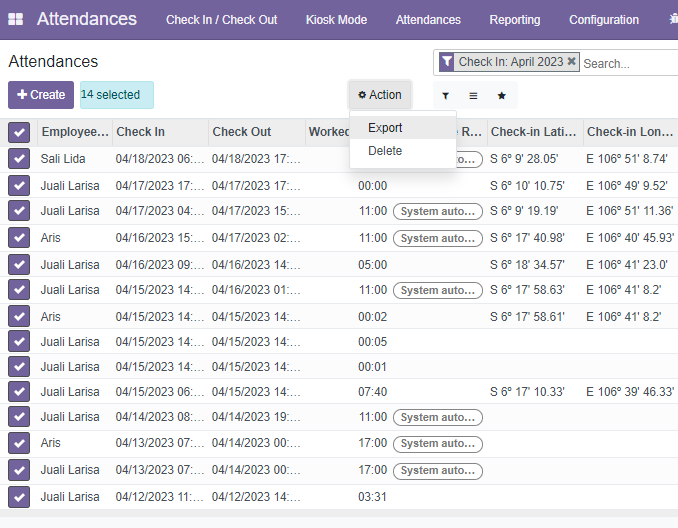Click Check Out cell 04/17/2023 02:
Image resolution: width=678 pixels, height=528 pixels.
[256, 238]
